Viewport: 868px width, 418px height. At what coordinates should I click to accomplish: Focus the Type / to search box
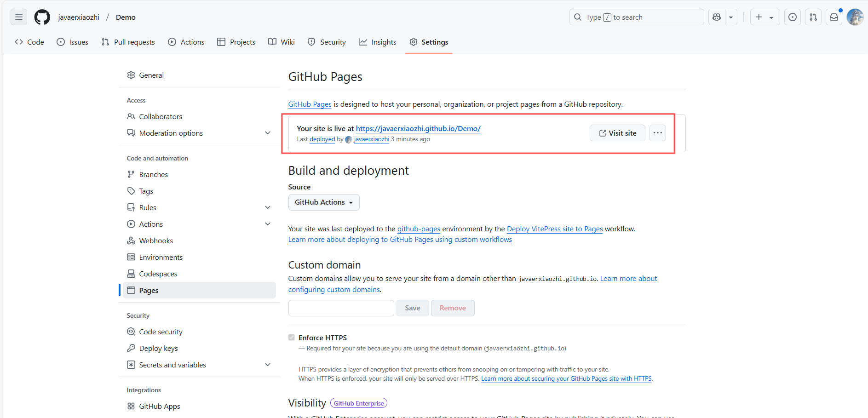pos(637,17)
